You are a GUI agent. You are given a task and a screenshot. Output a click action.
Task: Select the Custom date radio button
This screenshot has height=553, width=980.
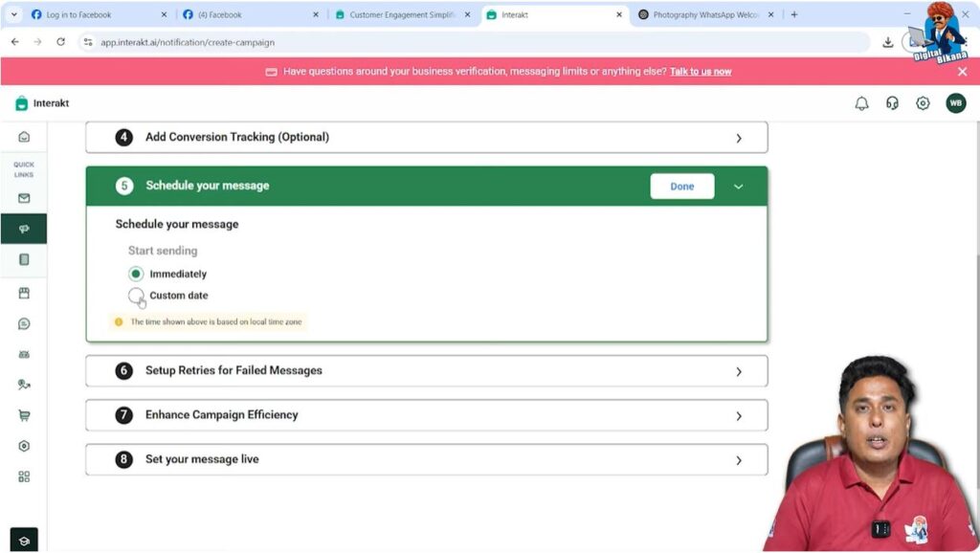coord(136,296)
